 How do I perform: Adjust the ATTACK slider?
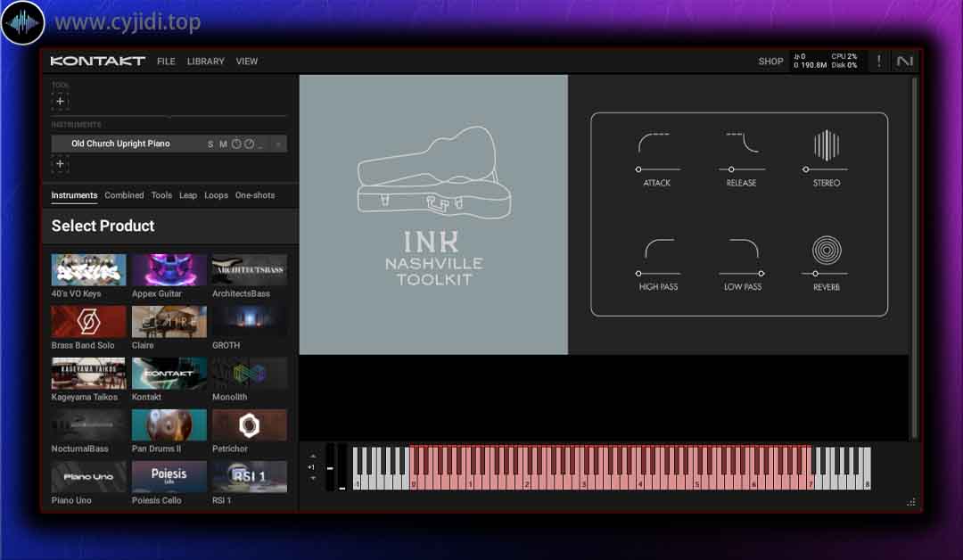[658, 169]
